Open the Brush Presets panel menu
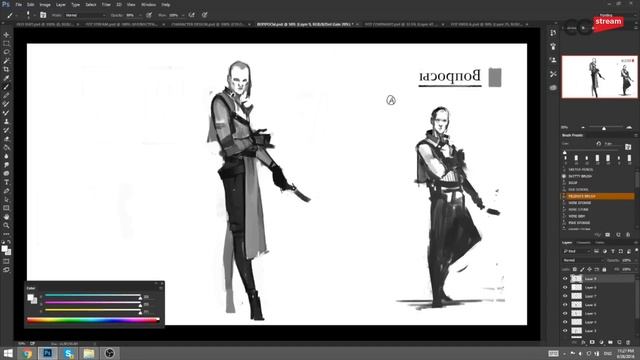The height and width of the screenshot is (360, 640). (x=636, y=135)
